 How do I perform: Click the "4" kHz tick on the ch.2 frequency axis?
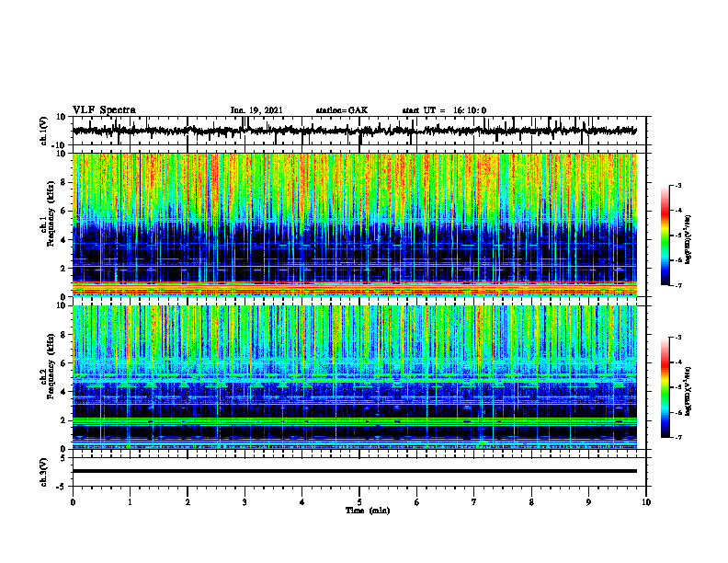(63, 392)
